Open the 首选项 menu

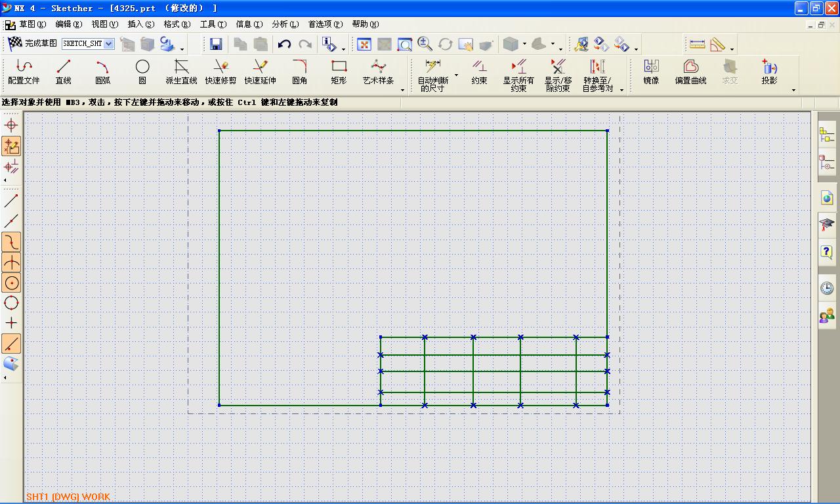point(325,24)
